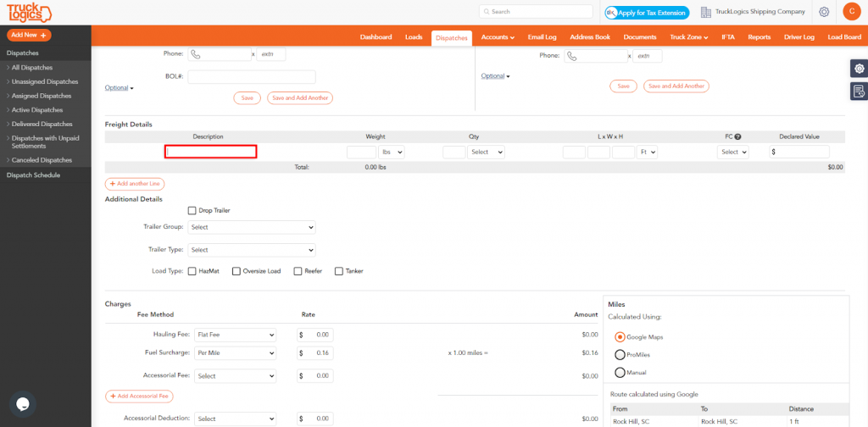
Task: Open the user avatar C menu
Action: [851, 12]
